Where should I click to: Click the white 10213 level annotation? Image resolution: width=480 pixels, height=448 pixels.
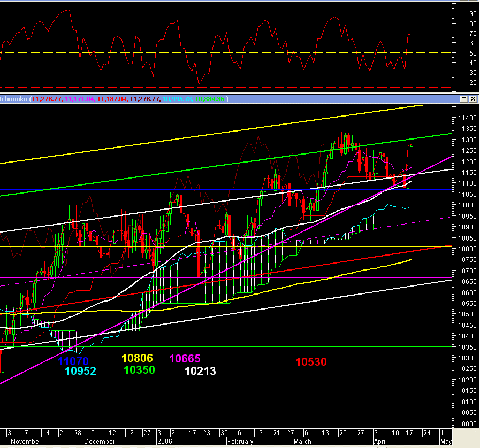201,371
